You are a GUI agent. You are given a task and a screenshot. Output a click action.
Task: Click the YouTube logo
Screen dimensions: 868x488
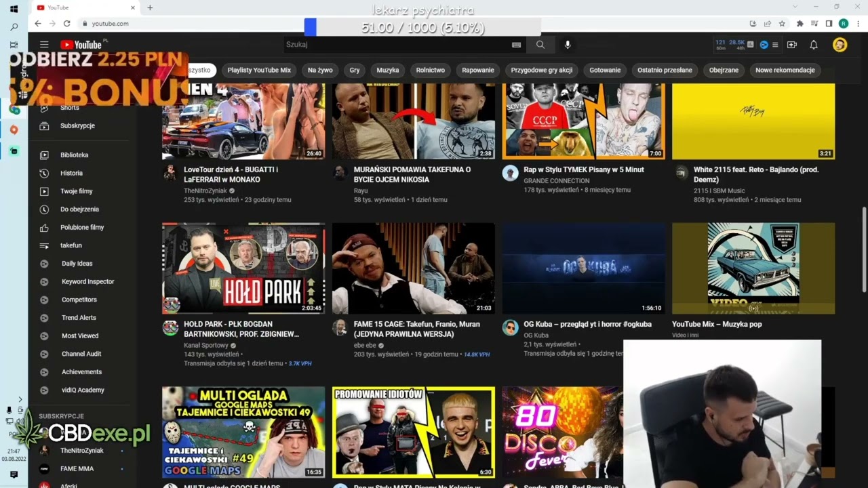pyautogui.click(x=81, y=45)
